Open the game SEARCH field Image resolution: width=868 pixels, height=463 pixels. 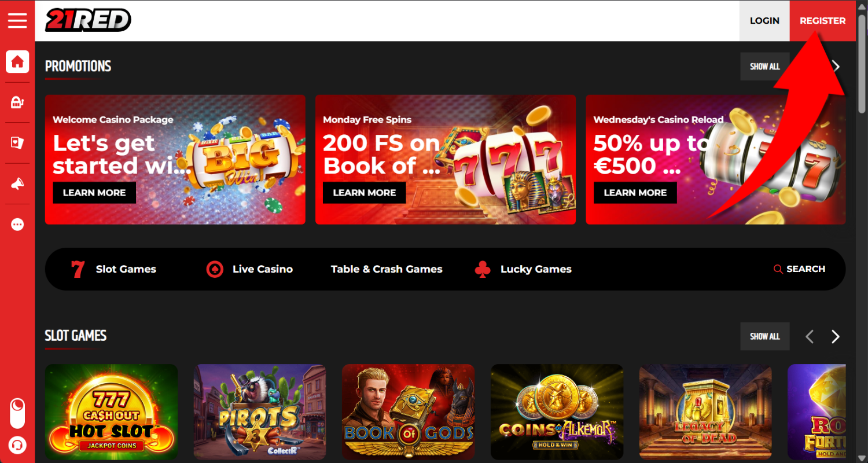(800, 269)
